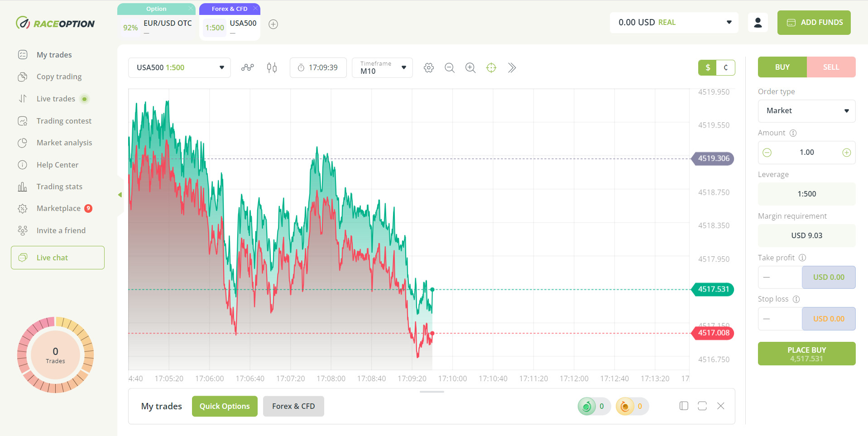Open Marketplace page

pyautogui.click(x=54, y=208)
